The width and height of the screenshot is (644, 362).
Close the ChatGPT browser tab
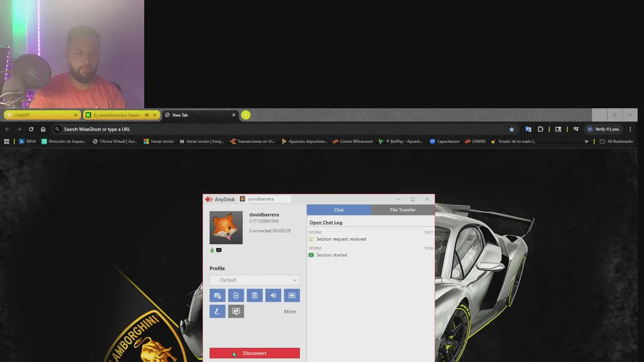(75, 115)
